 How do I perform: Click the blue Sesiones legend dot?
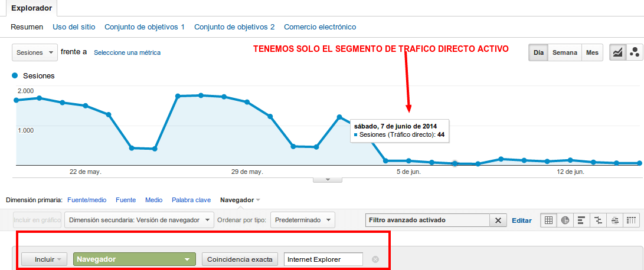click(x=15, y=75)
